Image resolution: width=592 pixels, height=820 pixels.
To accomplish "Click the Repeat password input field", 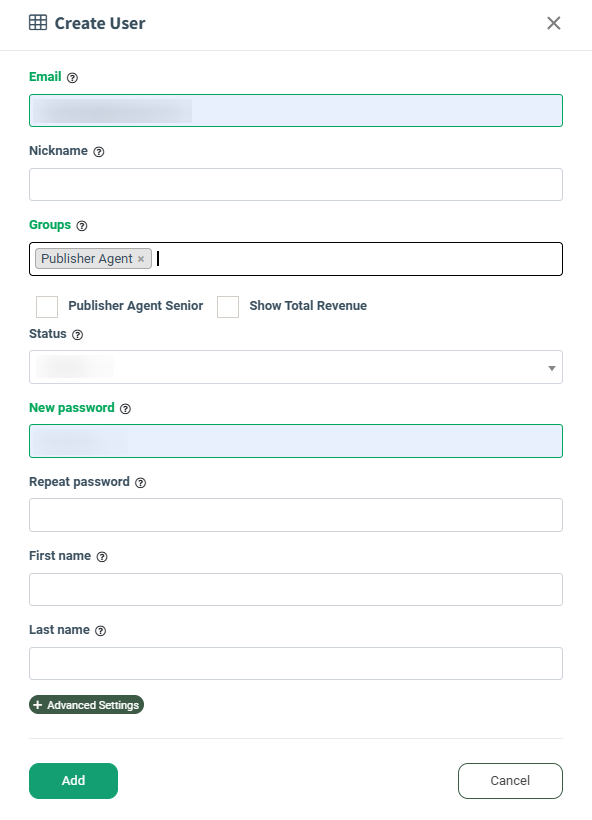I will click(x=296, y=515).
